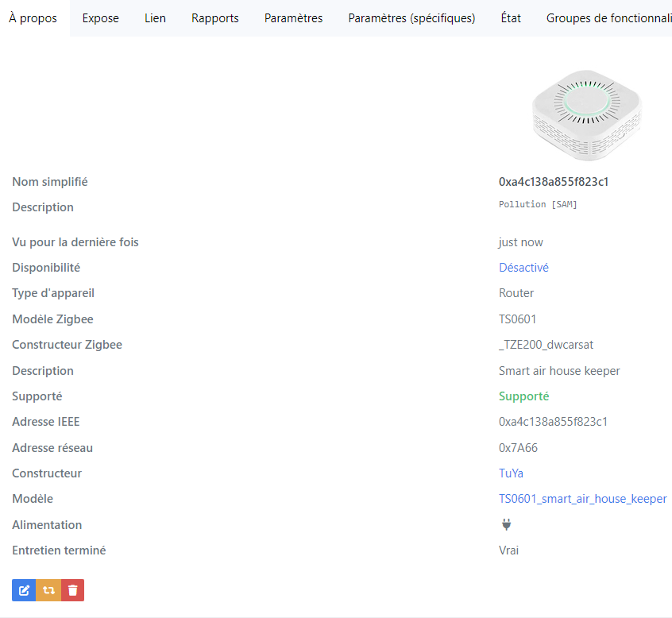The image size is (672, 618).
Task: Click the simplified name 0xa4c138a855f823c1
Action: (554, 182)
